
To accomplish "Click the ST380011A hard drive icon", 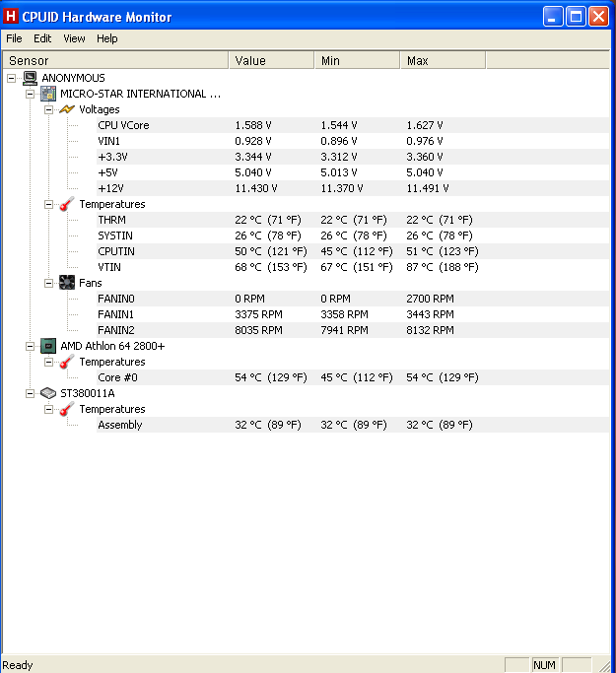I will [x=48, y=393].
